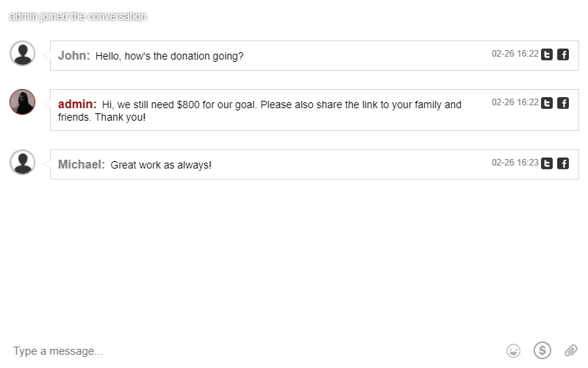The width and height of the screenshot is (588, 368).
Task: Click admin's profile photo
Action: (x=23, y=102)
